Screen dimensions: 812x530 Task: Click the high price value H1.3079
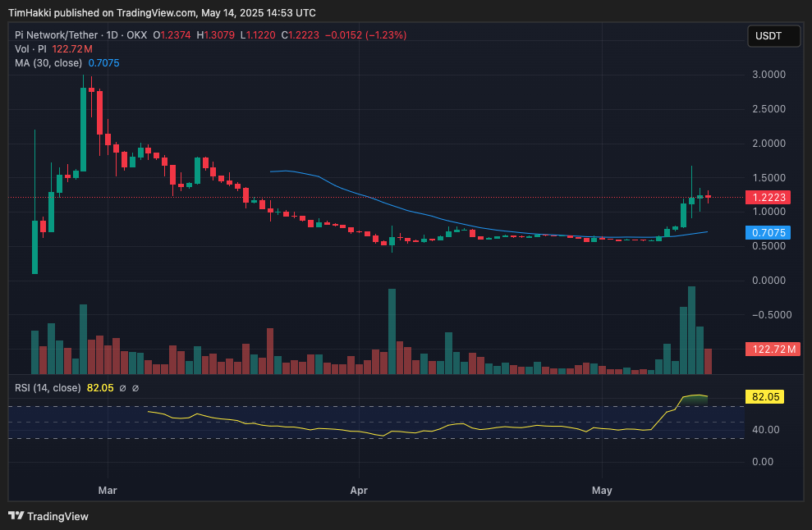[215, 35]
